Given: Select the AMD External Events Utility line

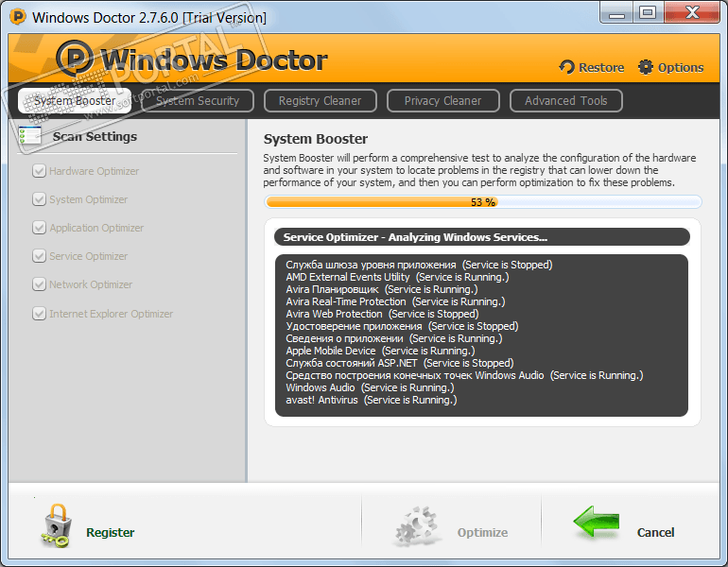Looking at the screenshot, I should click(x=397, y=277).
